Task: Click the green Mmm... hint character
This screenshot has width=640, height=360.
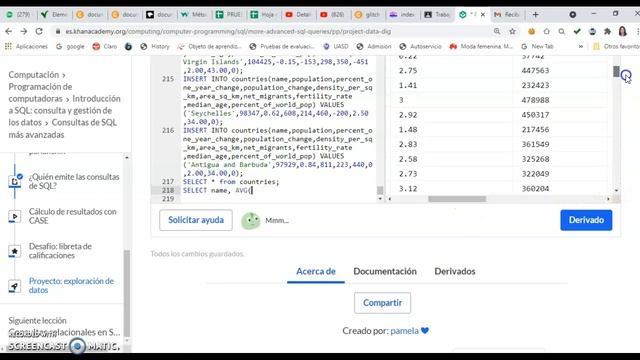Action: click(x=251, y=220)
